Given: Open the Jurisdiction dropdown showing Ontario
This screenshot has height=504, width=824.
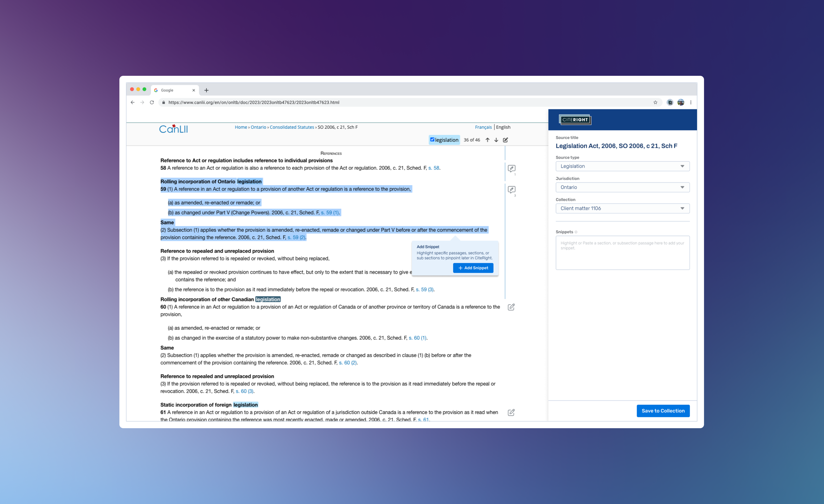Looking at the screenshot, I should (x=622, y=187).
